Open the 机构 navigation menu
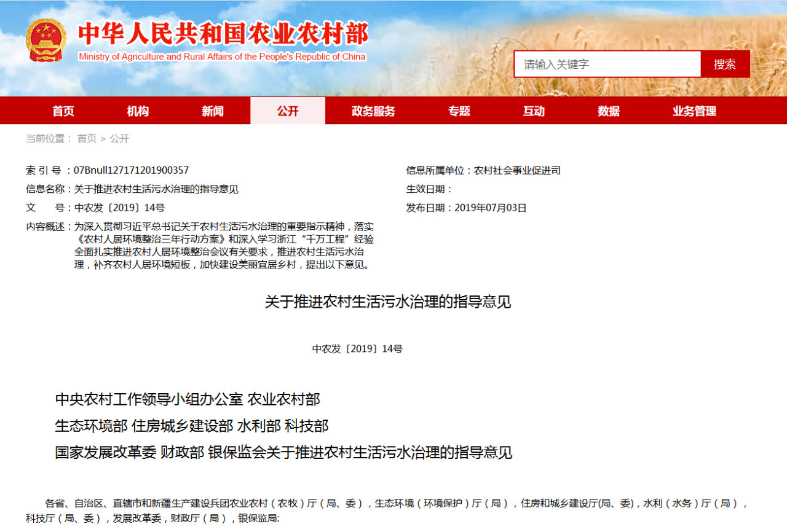787x532 pixels. (138, 111)
